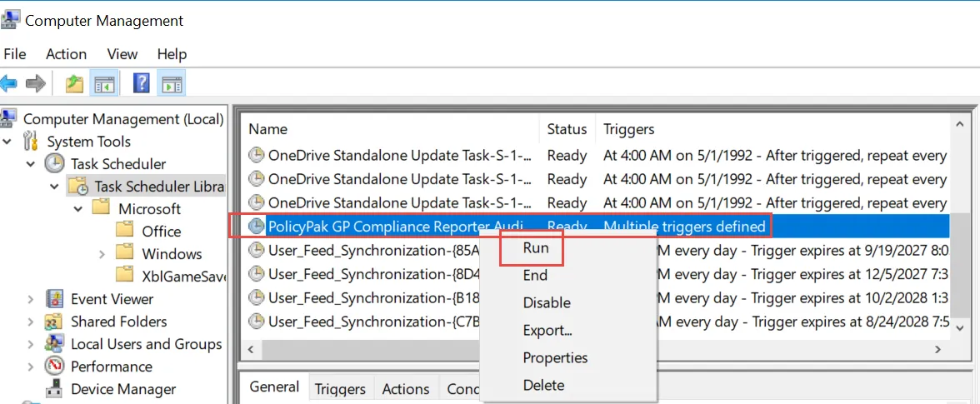Viewport: 980px width, 404px height.
Task: Collapse the System Tools tree node
Action: (7, 142)
